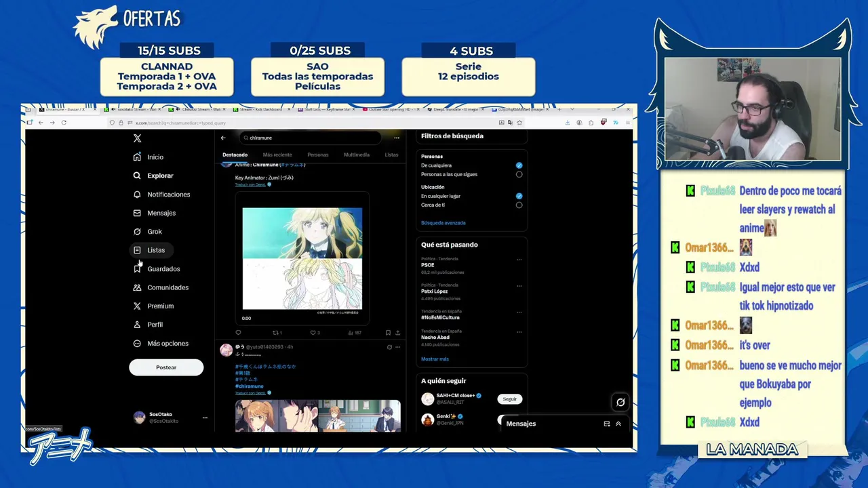Open Perfil in the sidebar
Viewport: 868px width, 488px height.
(148, 325)
